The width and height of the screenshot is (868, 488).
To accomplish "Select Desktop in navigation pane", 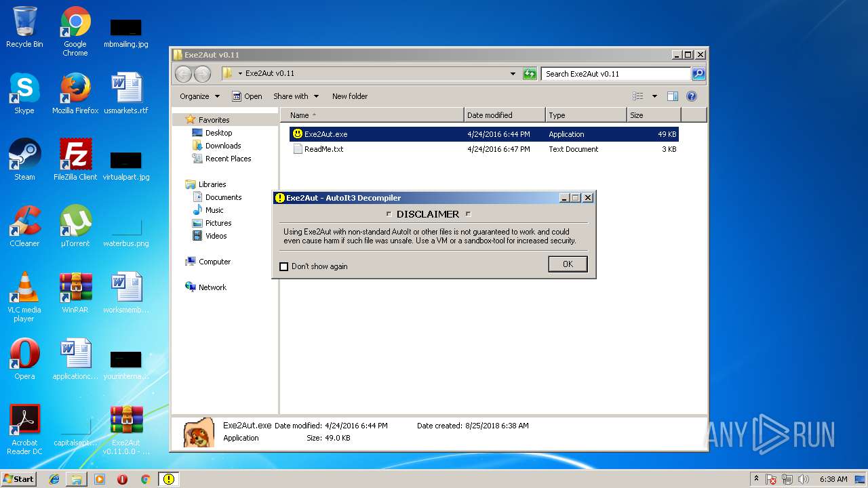I will [x=218, y=133].
